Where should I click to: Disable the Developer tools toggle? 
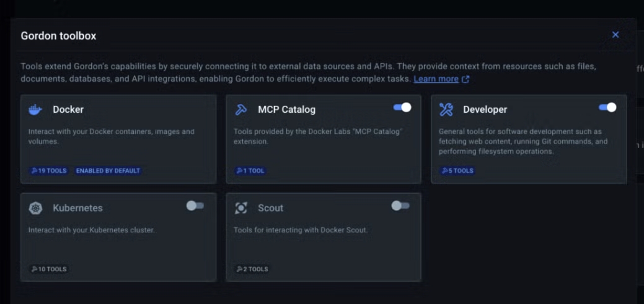(607, 108)
